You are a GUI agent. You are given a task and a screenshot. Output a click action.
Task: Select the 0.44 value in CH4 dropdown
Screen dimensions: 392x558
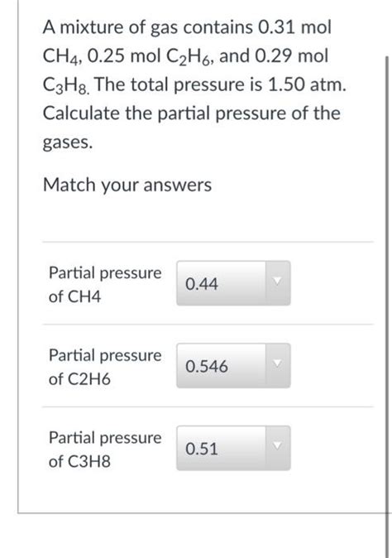coord(202,284)
